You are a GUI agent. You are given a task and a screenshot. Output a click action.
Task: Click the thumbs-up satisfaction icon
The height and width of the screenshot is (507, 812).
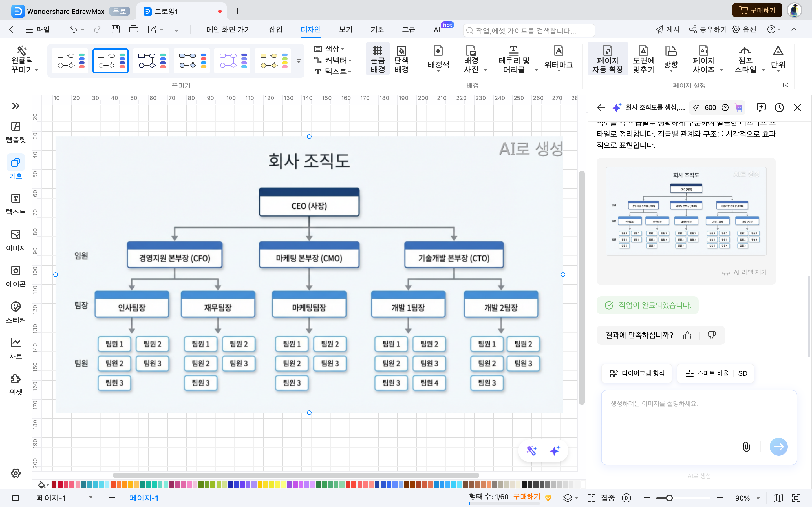coord(687,335)
